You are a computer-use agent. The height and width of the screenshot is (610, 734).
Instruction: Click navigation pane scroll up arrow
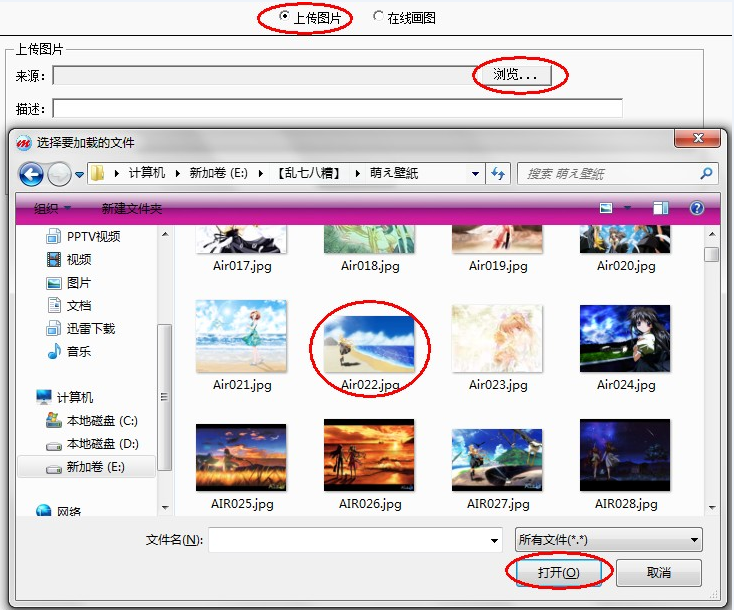click(165, 234)
